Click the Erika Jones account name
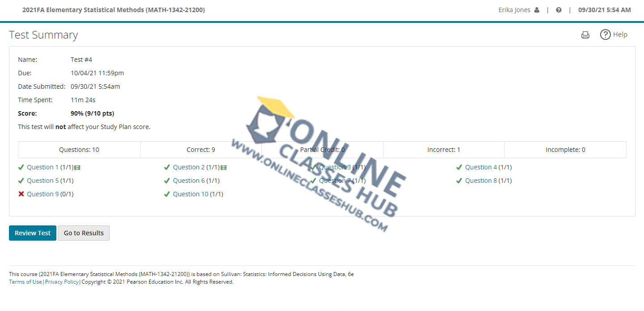 [x=514, y=10]
